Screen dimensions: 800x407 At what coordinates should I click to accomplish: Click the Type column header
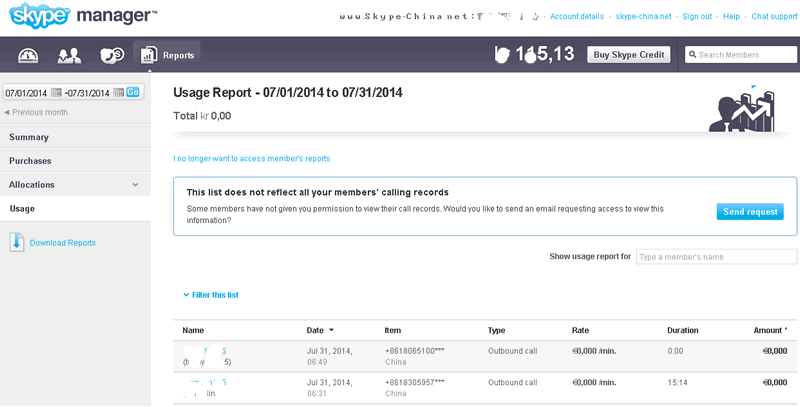pyautogui.click(x=496, y=330)
